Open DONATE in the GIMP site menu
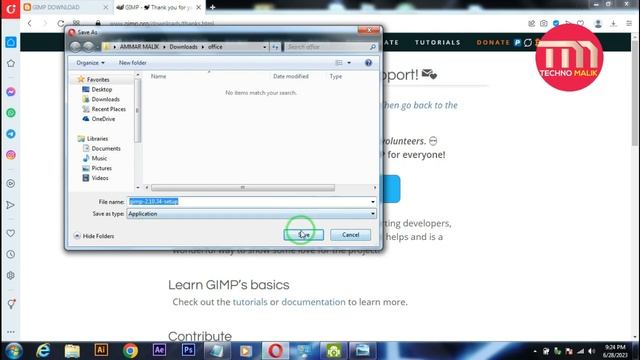The image size is (640, 360). (x=493, y=42)
